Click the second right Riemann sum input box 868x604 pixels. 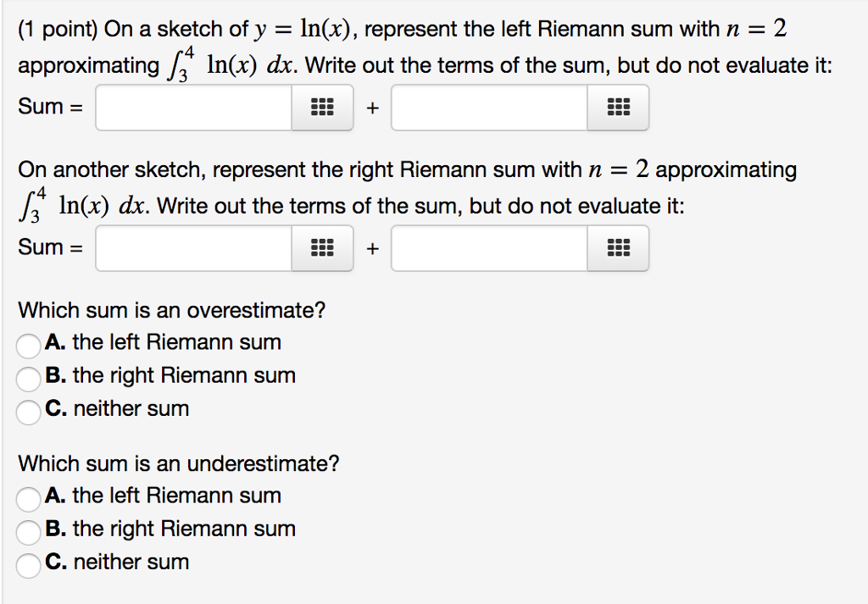pyautogui.click(x=489, y=248)
